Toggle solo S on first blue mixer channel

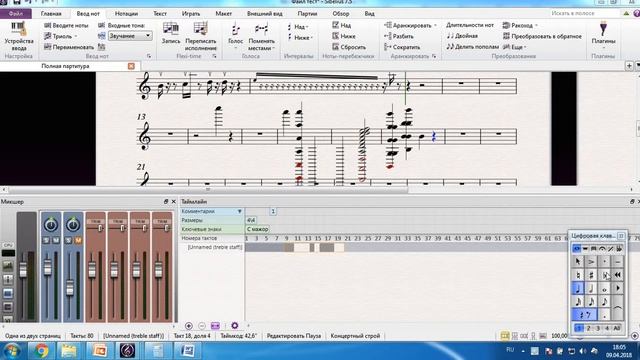46,240
